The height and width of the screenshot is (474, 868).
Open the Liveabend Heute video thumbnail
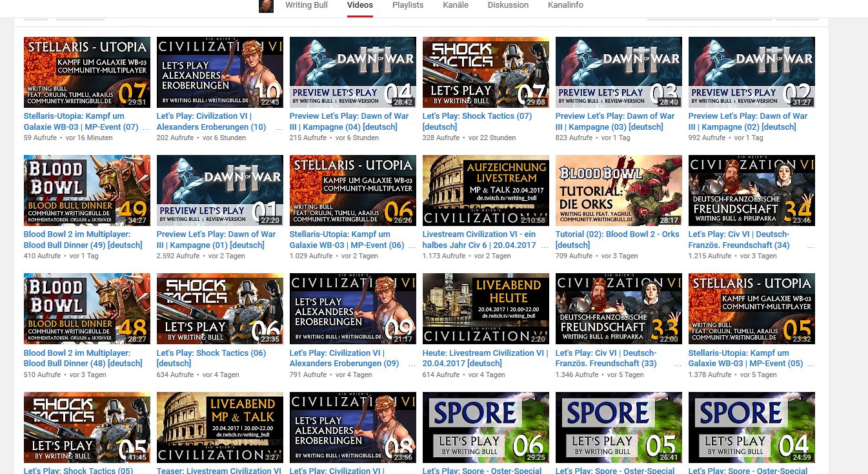[486, 309]
